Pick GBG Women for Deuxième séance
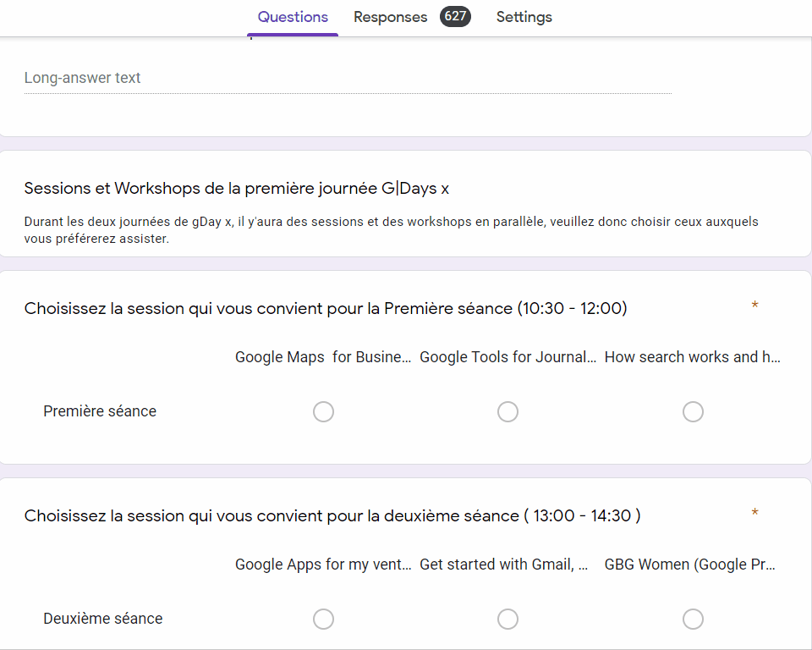The width and height of the screenshot is (812, 650). tap(693, 620)
